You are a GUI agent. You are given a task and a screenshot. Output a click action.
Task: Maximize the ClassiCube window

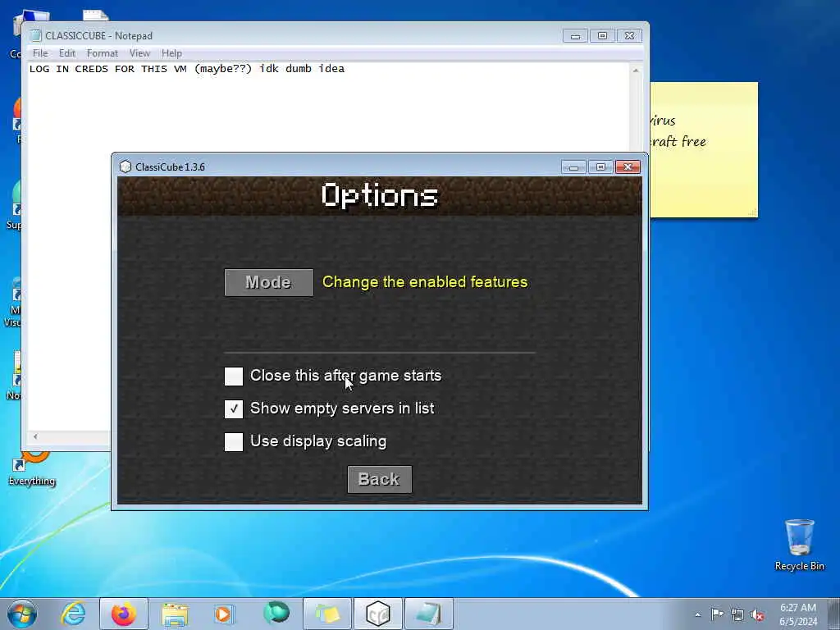tap(600, 167)
